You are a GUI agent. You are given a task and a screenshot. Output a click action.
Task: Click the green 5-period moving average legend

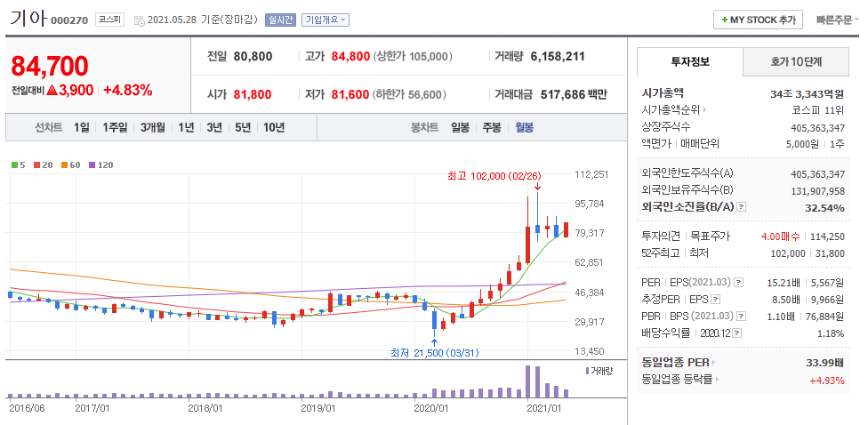point(18,164)
